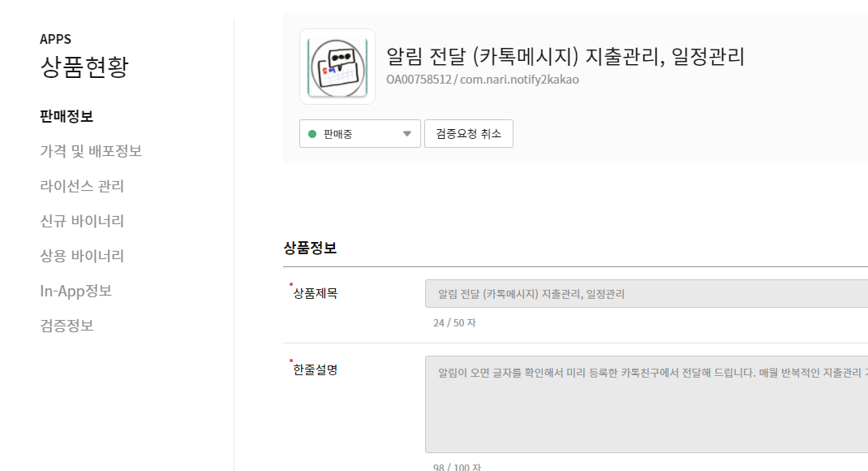Click the 상품현황 heading

coord(84,67)
